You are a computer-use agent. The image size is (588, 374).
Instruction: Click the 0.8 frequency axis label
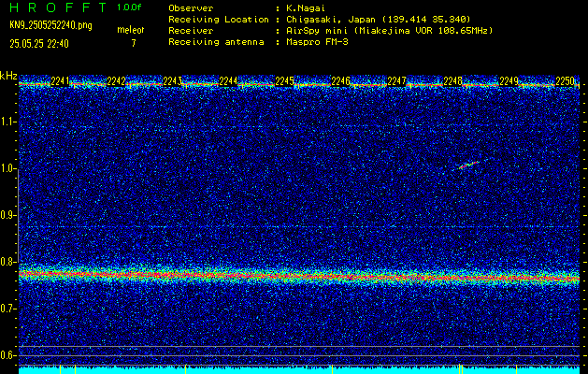point(7,262)
